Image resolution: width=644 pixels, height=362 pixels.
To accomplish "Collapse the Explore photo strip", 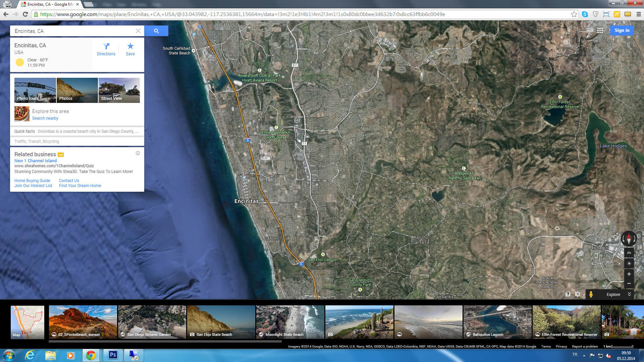I will click(629, 294).
